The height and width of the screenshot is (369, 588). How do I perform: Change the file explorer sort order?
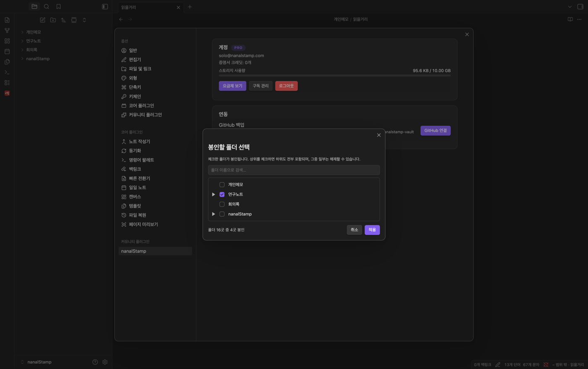(x=63, y=20)
